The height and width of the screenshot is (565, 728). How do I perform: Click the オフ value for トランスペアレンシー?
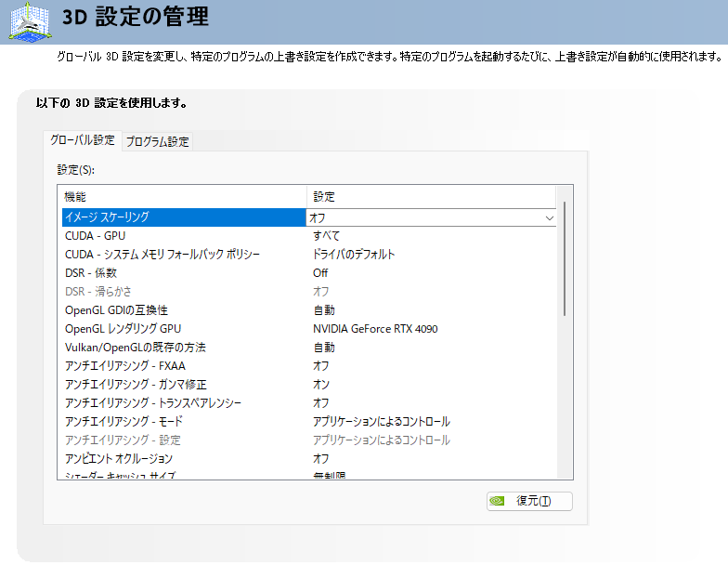(x=321, y=403)
